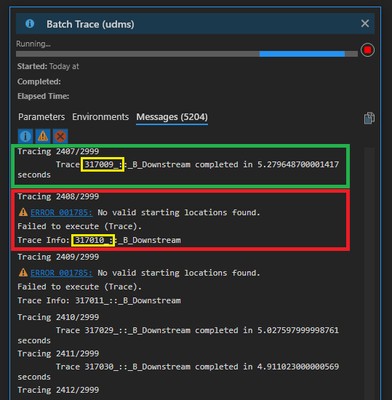
Task: Click the Tracing 2407/2999 message line
Action: click(58, 151)
